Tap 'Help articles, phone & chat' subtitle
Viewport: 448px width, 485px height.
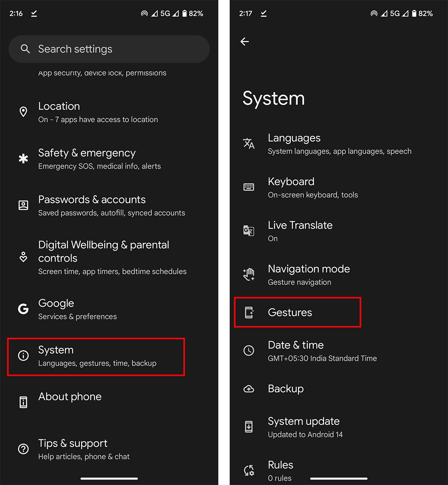[x=84, y=457]
